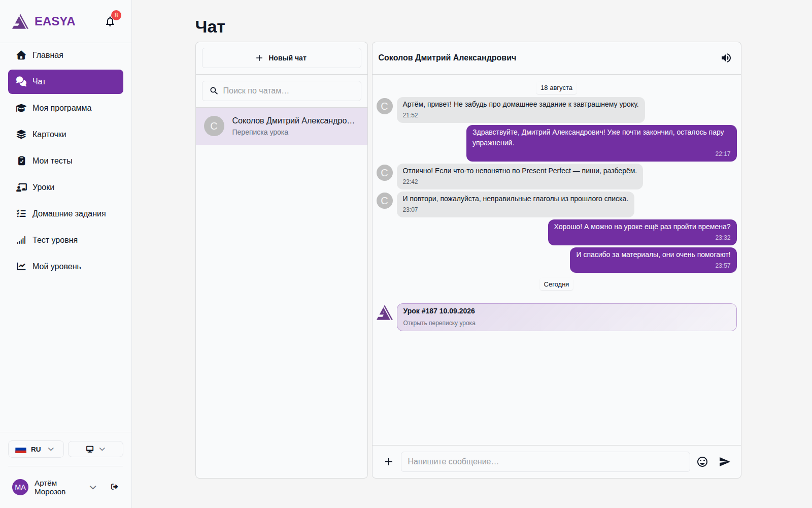
Task: Add an attachment with plus icon
Action: (x=389, y=462)
